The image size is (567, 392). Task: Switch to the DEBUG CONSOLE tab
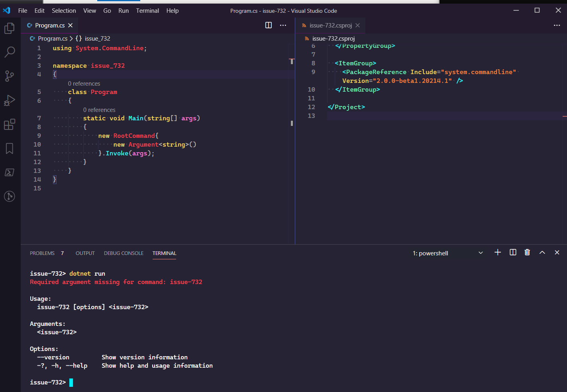[x=124, y=253]
